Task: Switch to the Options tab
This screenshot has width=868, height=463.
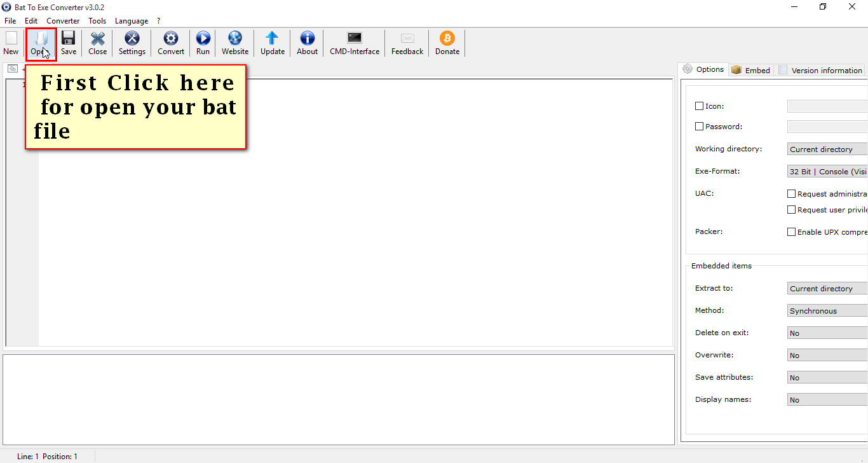Action: tap(703, 69)
